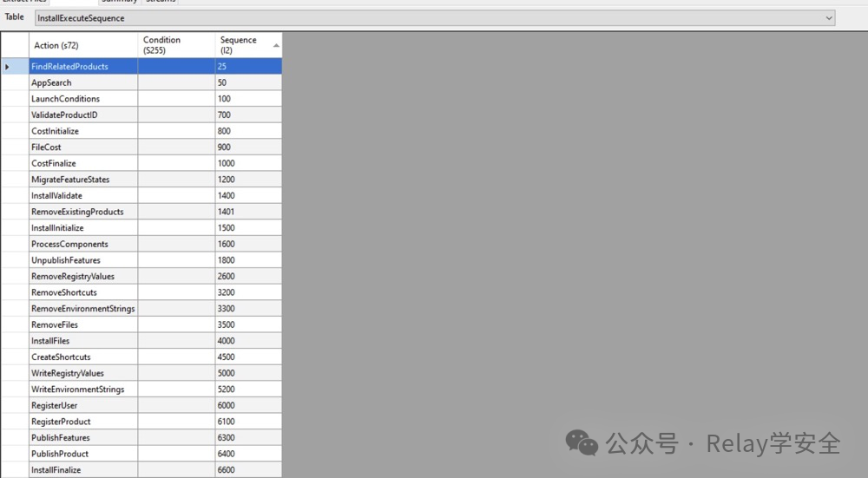The image size is (868, 478).
Task: Click sequence value 4500 cell
Action: pyautogui.click(x=248, y=357)
